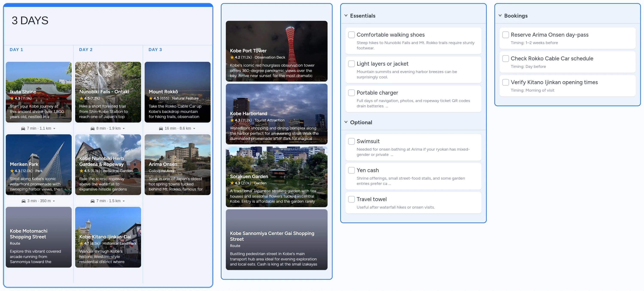Mark Reserve Arima Onsen day-pass done
This screenshot has width=644, height=291.
tap(506, 35)
